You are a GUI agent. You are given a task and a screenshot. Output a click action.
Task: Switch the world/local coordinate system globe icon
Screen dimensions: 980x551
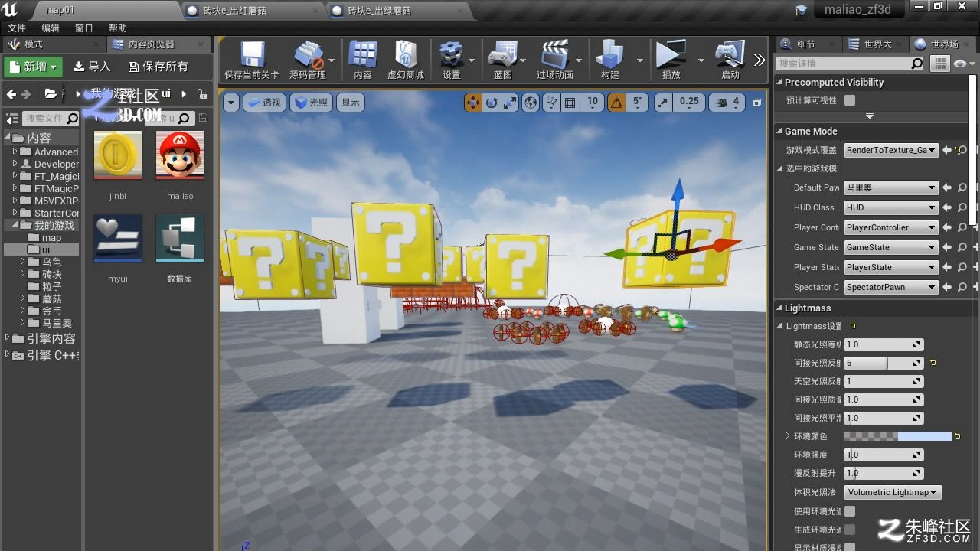click(531, 103)
